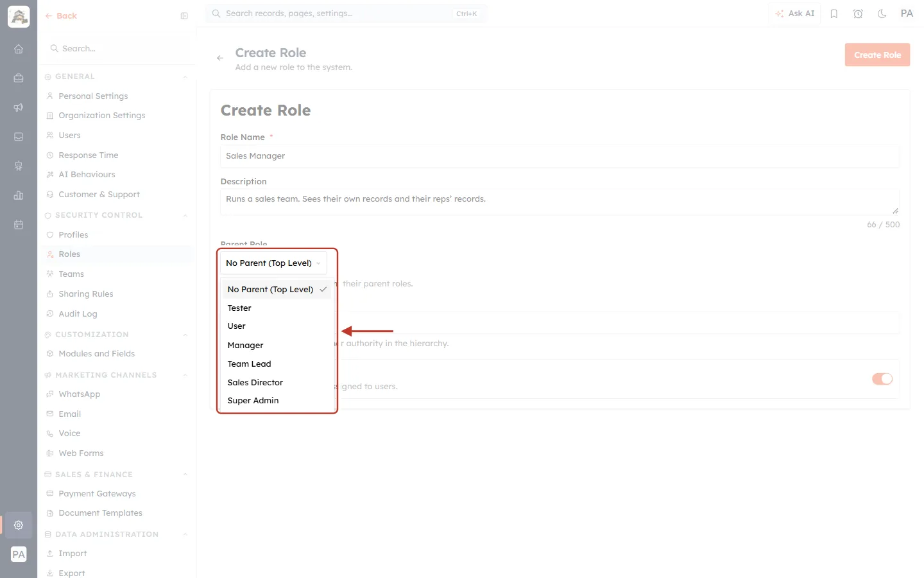
Task: Click the Create Role button
Action: tap(877, 55)
